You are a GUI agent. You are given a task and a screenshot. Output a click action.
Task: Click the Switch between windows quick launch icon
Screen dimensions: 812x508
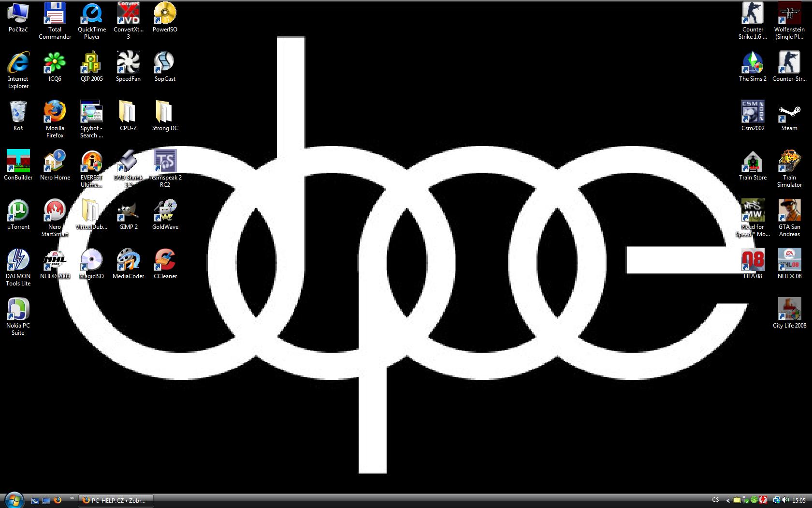[35, 501]
